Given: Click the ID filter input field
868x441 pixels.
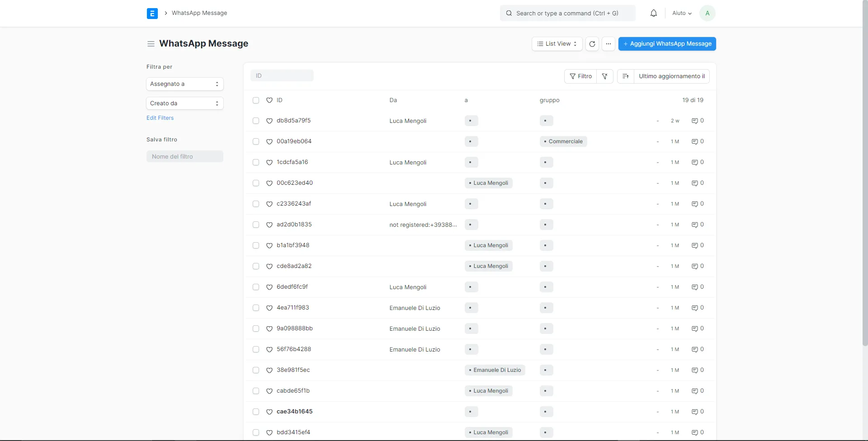Looking at the screenshot, I should click(282, 75).
